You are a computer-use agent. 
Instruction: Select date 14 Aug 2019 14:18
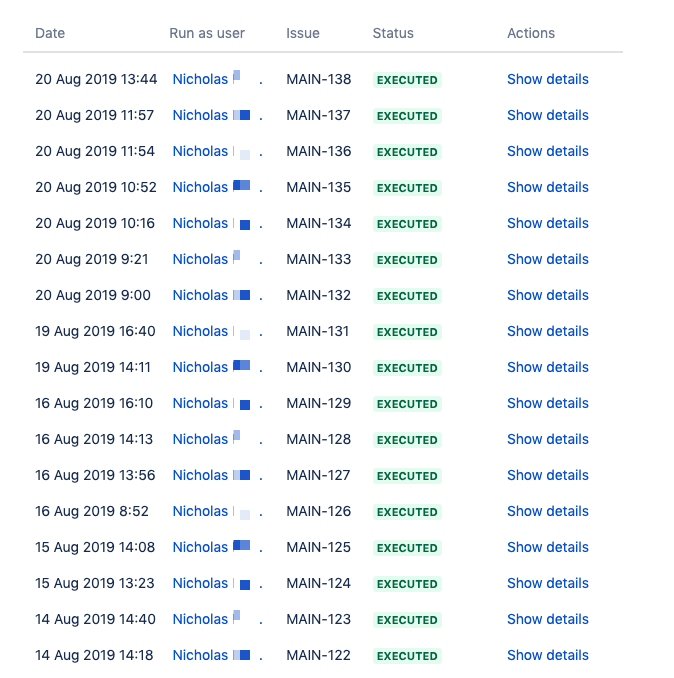click(94, 655)
